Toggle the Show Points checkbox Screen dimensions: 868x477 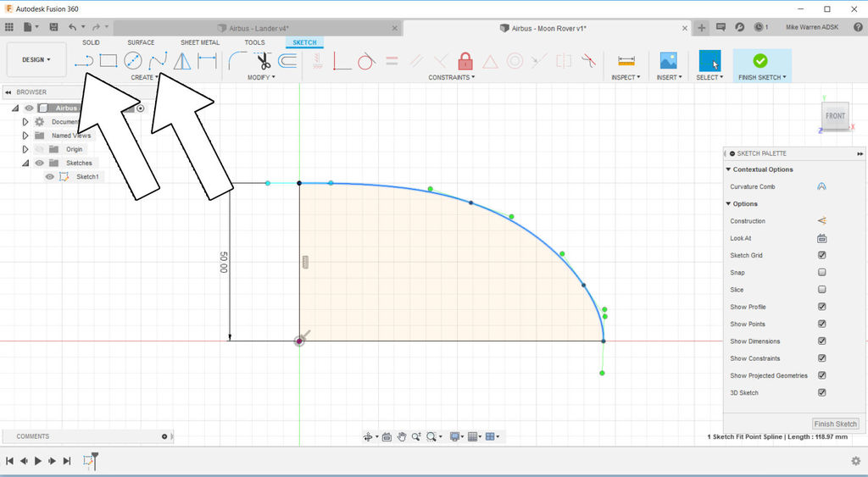[822, 324]
